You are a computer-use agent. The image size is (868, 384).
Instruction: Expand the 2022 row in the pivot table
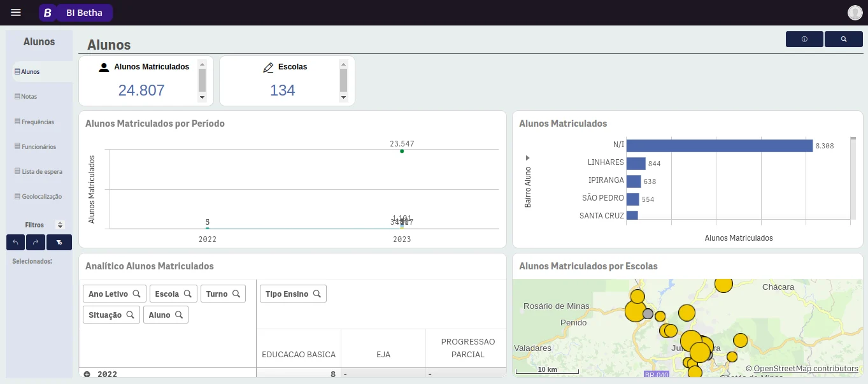pyautogui.click(x=87, y=374)
